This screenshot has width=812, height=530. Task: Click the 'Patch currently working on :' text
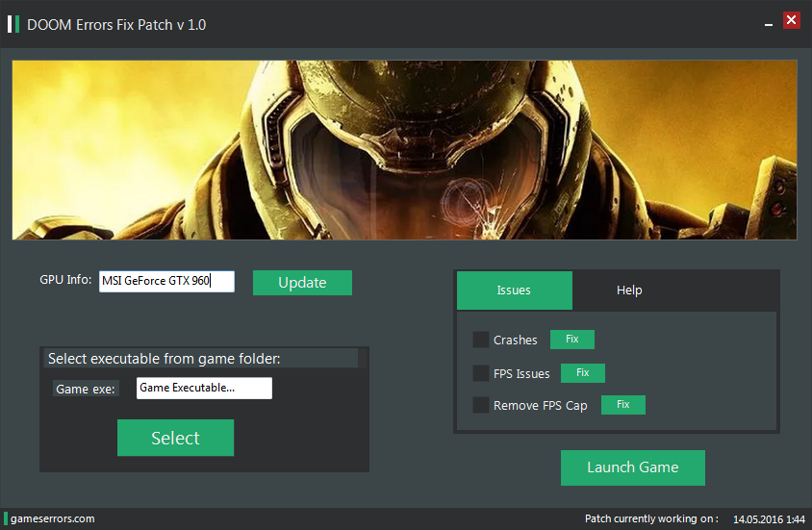[x=651, y=518]
